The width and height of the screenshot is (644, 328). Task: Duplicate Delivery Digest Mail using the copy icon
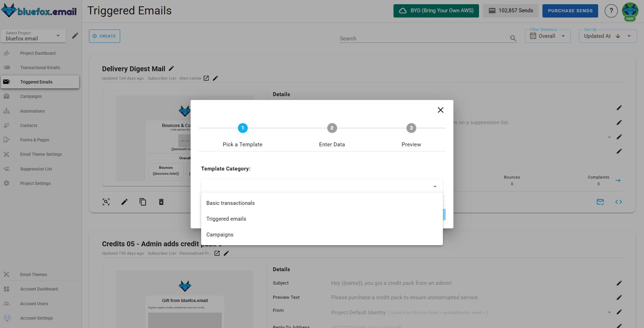coord(143,202)
